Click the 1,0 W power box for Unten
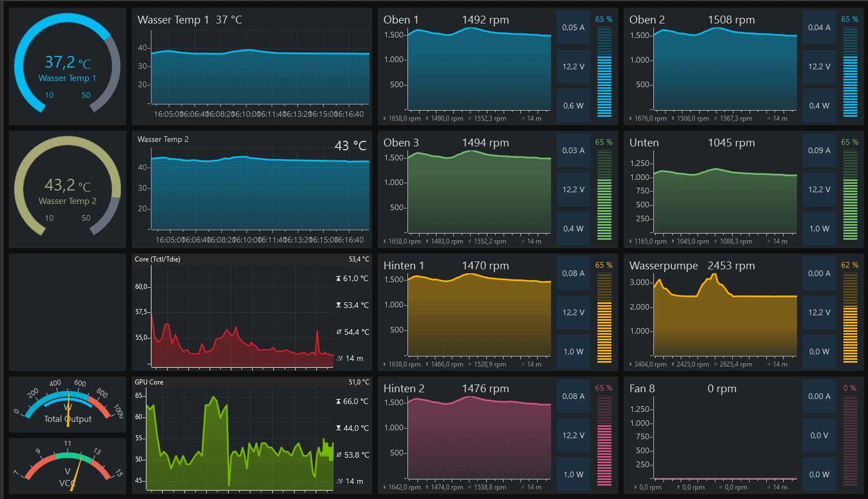 pyautogui.click(x=819, y=229)
